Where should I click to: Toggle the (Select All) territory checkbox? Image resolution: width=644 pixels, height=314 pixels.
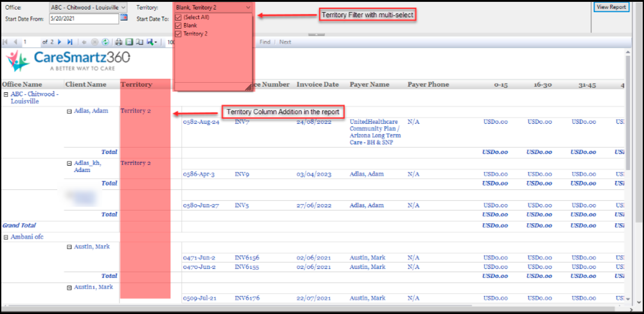178,17
